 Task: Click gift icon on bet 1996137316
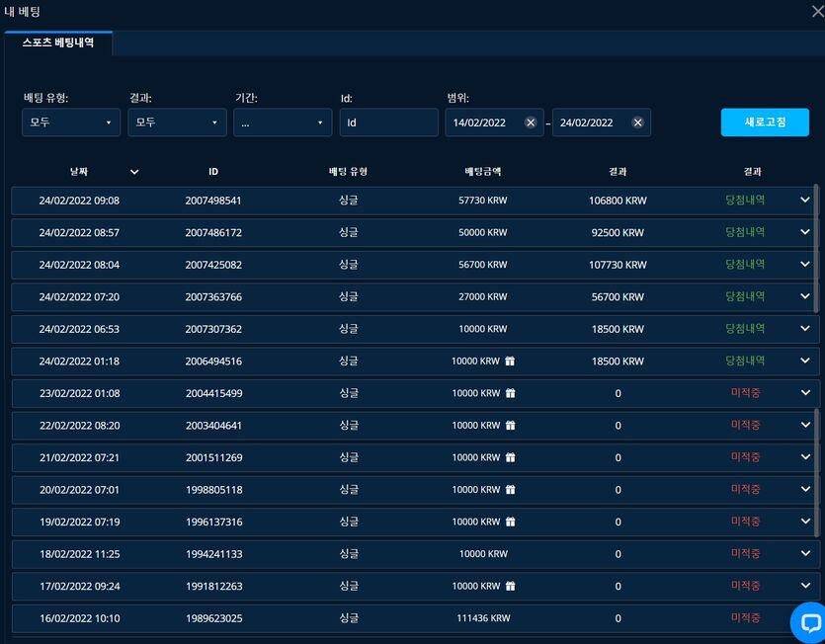pos(511,522)
